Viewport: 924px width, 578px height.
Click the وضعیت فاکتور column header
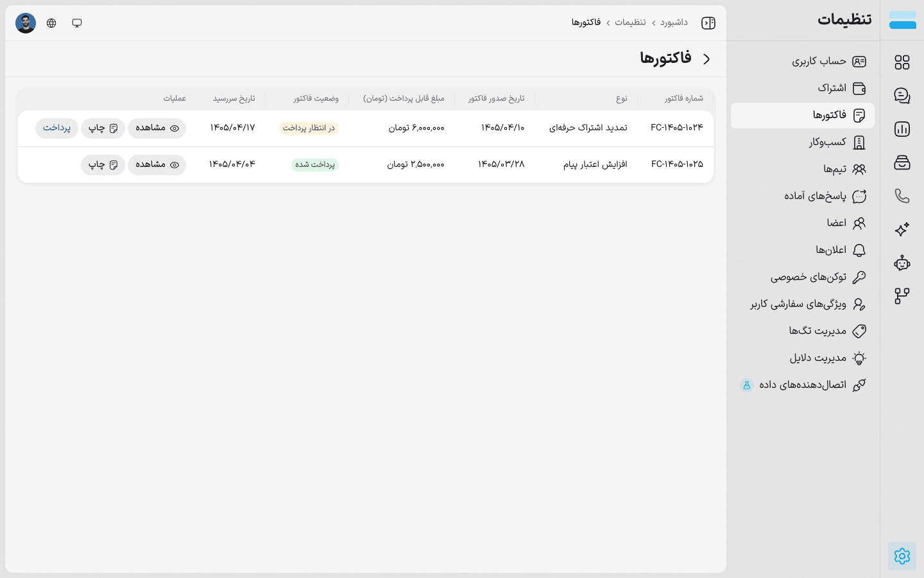click(x=316, y=98)
